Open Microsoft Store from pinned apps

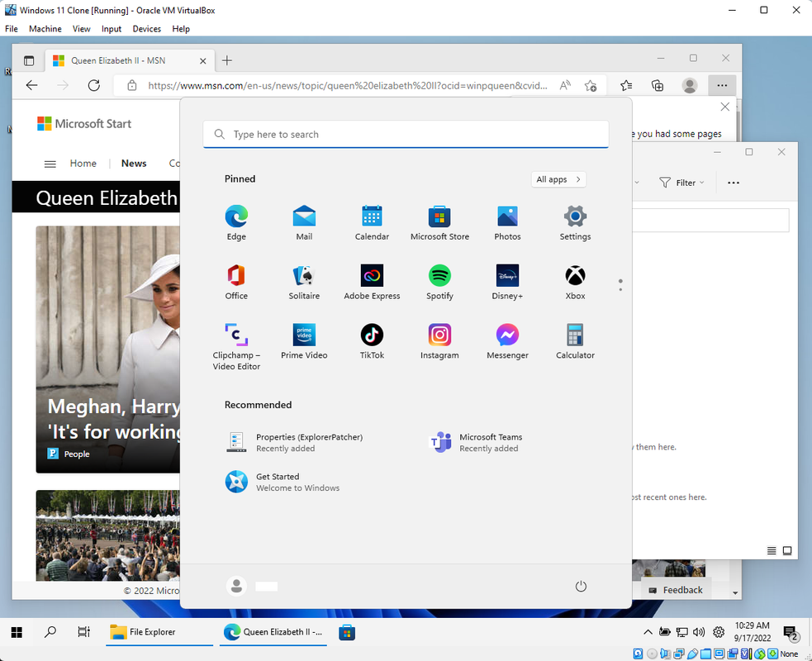[x=439, y=223]
